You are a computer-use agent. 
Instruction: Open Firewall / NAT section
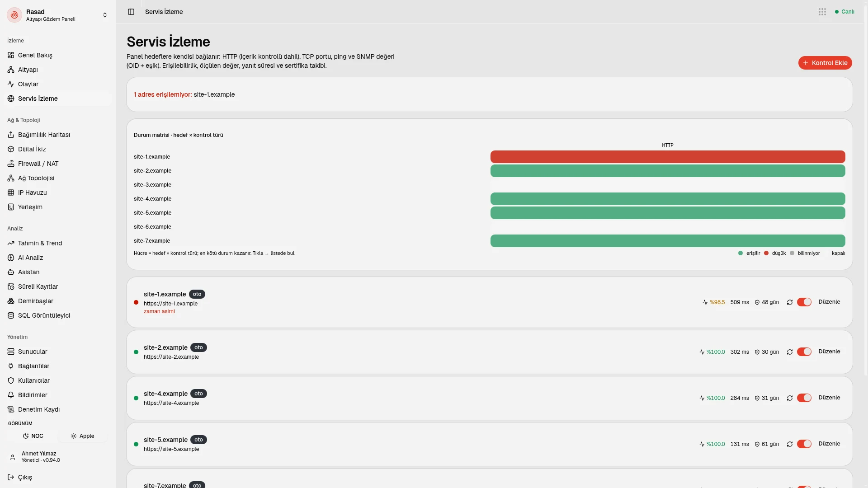click(57, 164)
